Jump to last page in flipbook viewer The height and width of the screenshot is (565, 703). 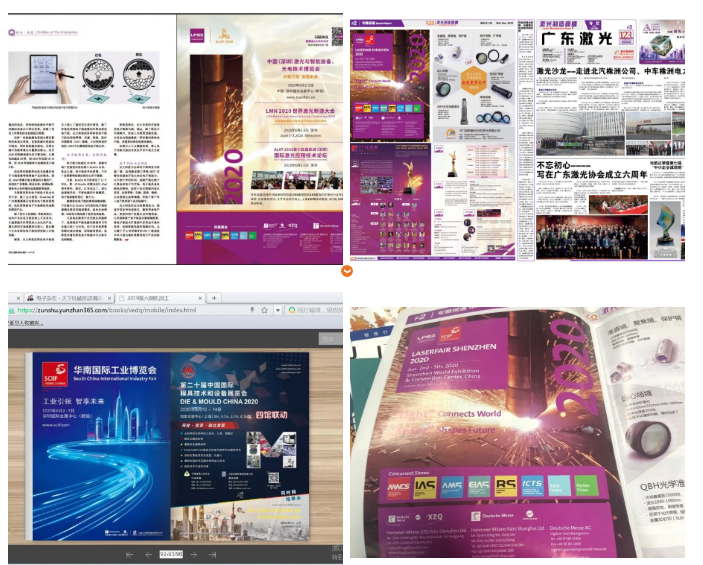213,555
